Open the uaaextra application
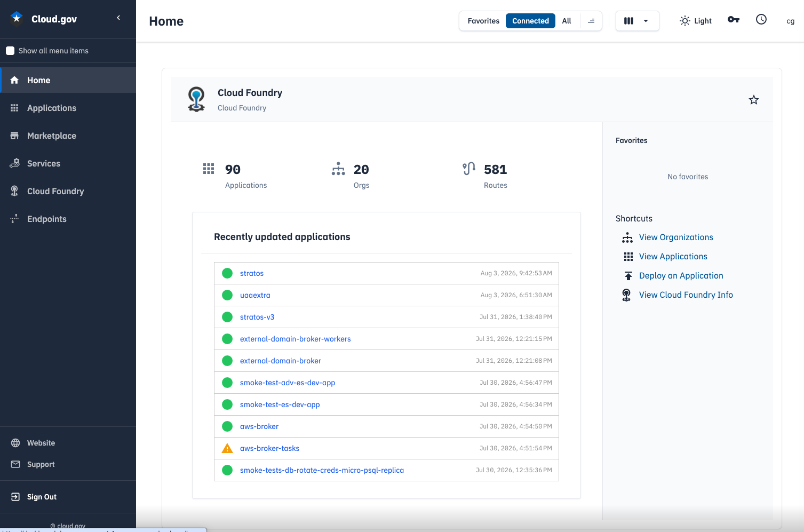804x532 pixels. (x=255, y=295)
